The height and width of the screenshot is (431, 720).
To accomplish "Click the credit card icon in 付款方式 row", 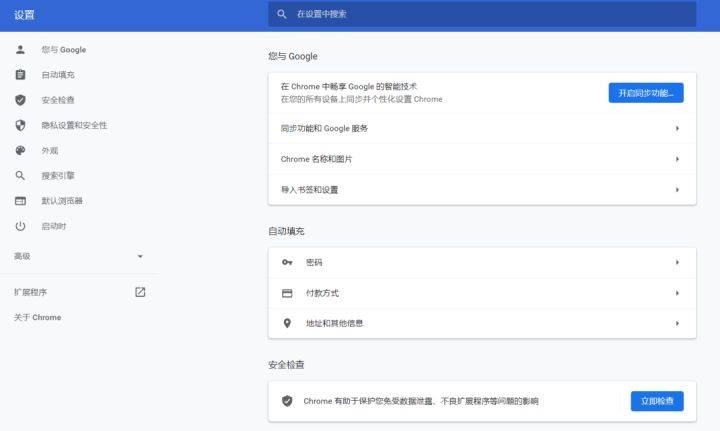I will tap(287, 293).
